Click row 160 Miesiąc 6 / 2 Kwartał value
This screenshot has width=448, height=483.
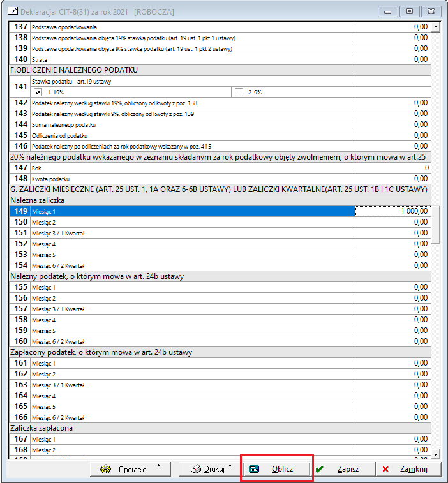pyautogui.click(x=393, y=341)
